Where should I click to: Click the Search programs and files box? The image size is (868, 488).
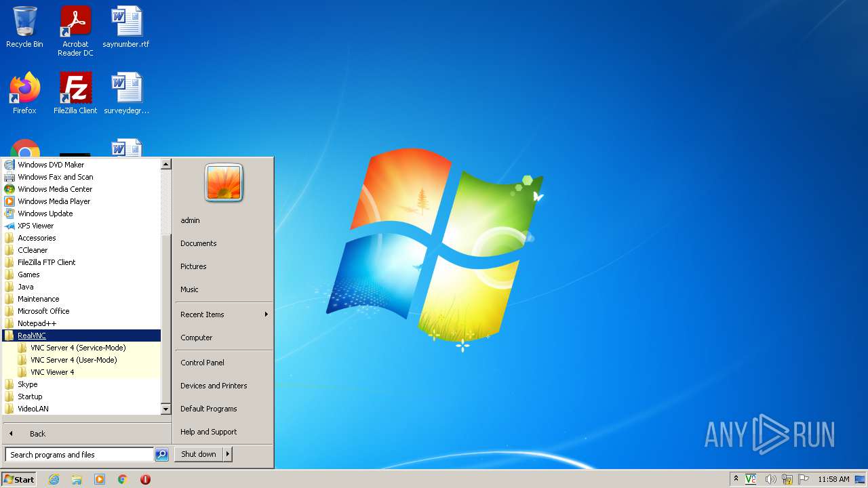79,455
